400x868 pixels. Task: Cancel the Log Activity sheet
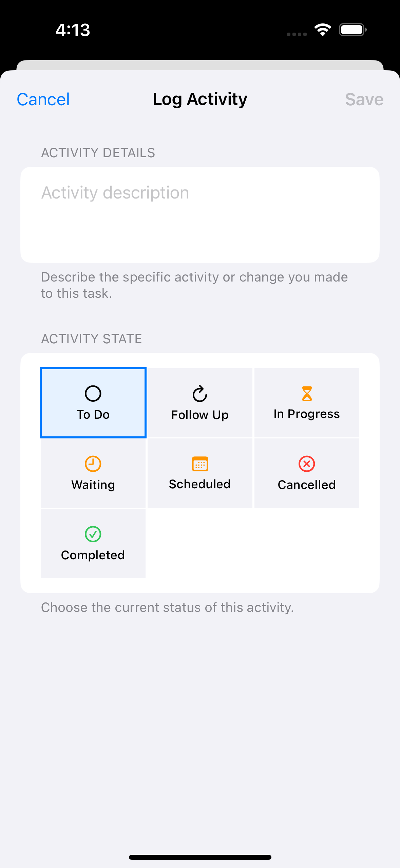[43, 100]
